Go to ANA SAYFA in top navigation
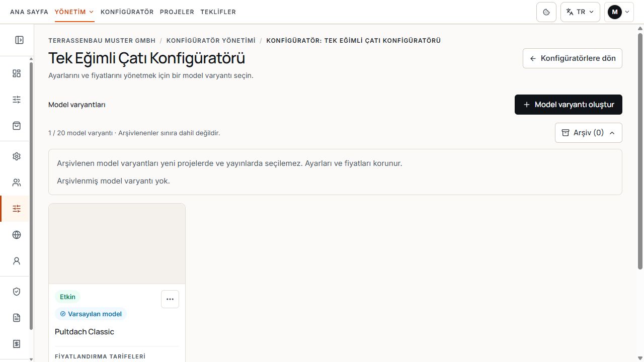This screenshot has width=644, height=362. point(29,12)
